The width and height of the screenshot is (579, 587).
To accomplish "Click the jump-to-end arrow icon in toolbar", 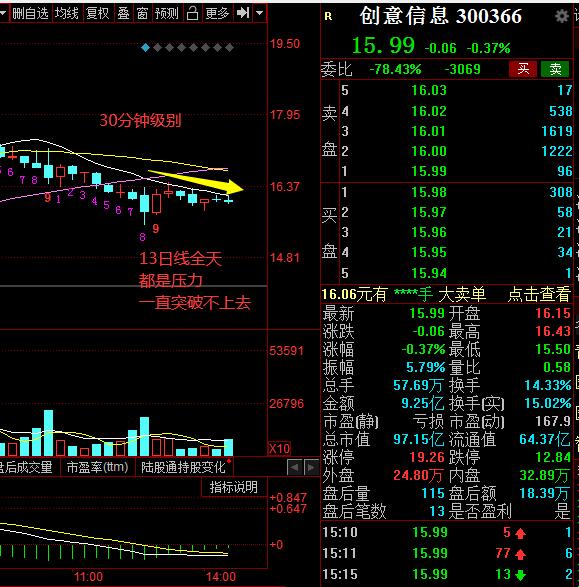I will [x=243, y=13].
